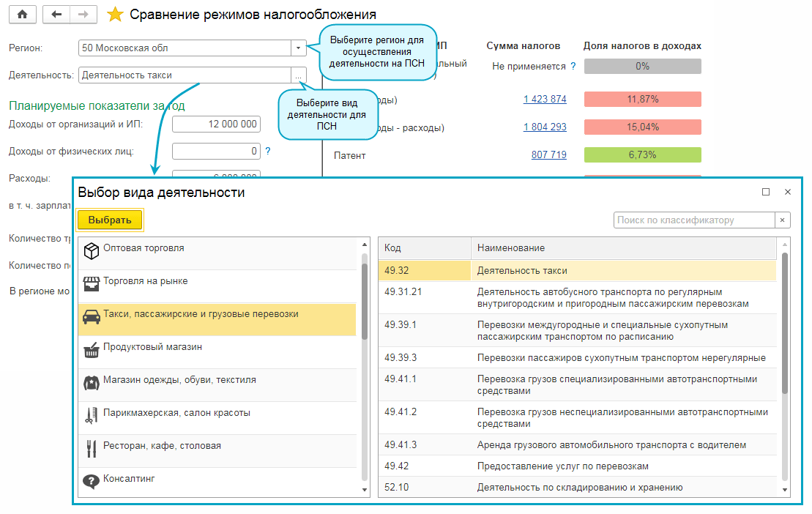
Task: Select row with code 49.41.2
Action: click(x=578, y=418)
